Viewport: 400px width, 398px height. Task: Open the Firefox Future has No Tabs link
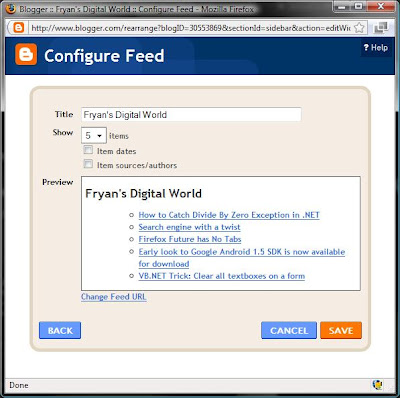click(x=190, y=239)
